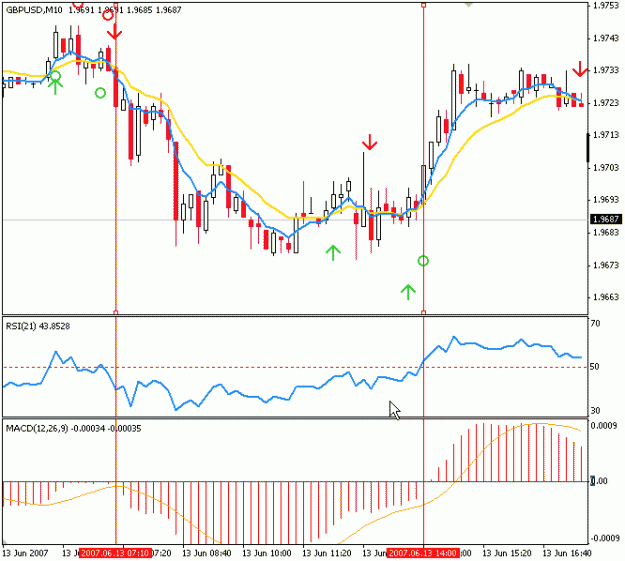The image size is (625, 561).
Task: Click the 1.9703 price axis value
Action: tap(606, 167)
